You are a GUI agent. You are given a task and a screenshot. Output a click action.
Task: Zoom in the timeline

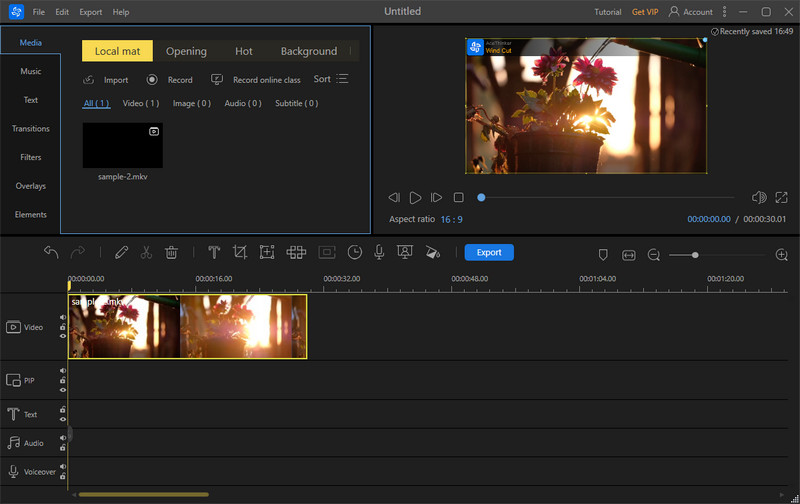(x=782, y=255)
